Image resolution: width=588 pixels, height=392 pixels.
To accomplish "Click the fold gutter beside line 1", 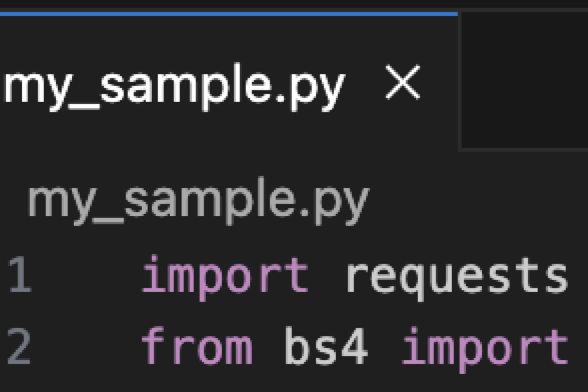I will pyautogui.click(x=86, y=275).
